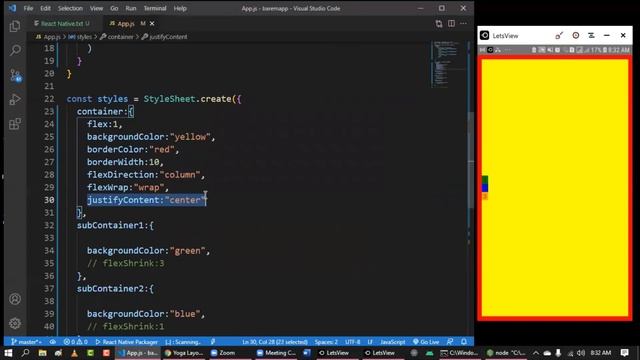
Task: Click the Scanning status item
Action: (184, 342)
